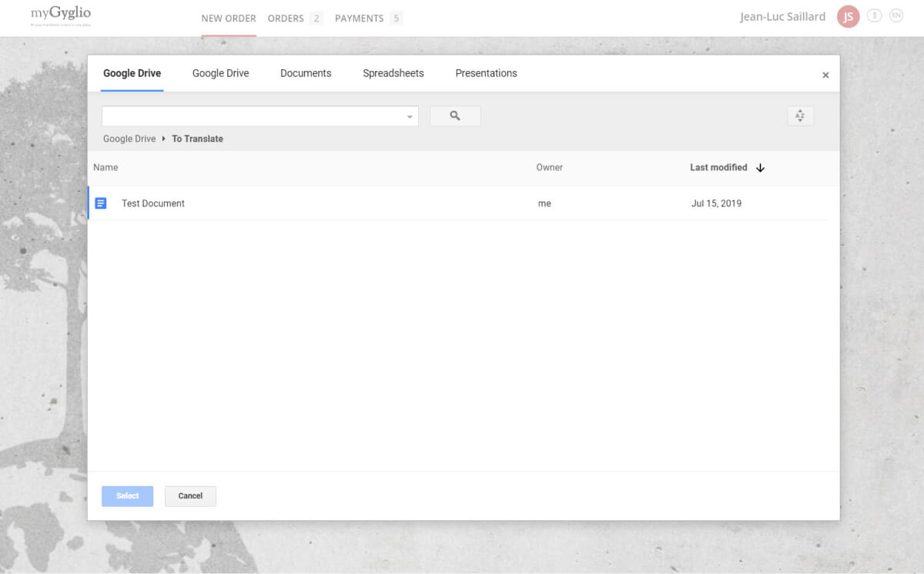Screen dimensions: 924x574
Task: Sort by the Name column header
Action: (105, 168)
